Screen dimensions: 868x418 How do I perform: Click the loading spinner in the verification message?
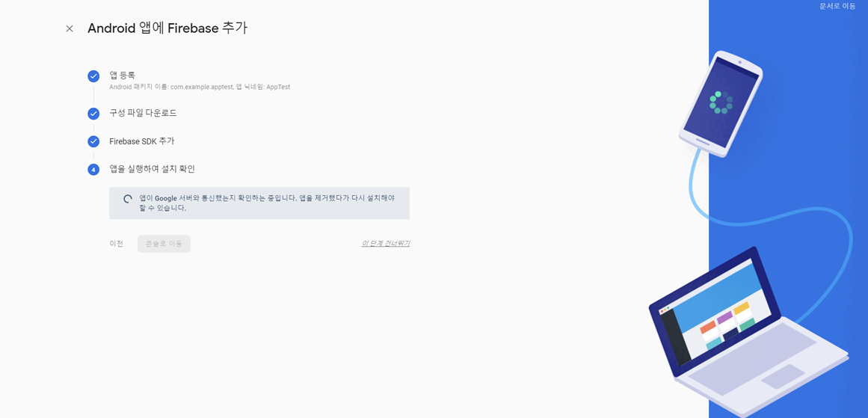click(x=127, y=199)
